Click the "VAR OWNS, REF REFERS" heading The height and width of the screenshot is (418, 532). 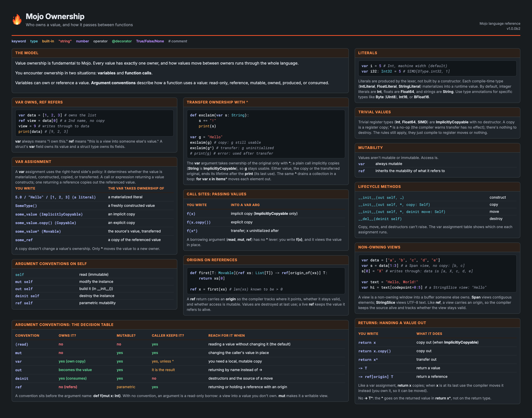(39, 102)
